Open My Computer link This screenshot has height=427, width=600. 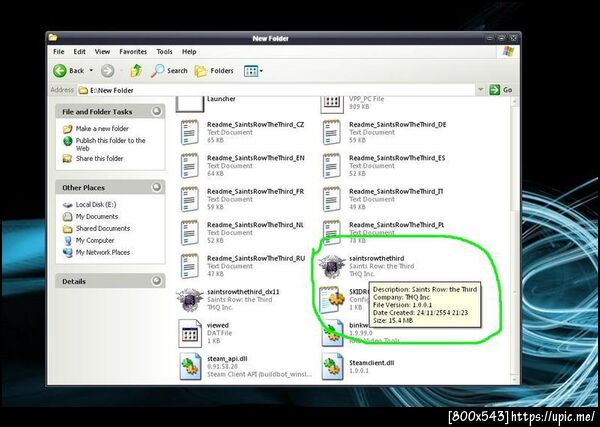click(95, 241)
